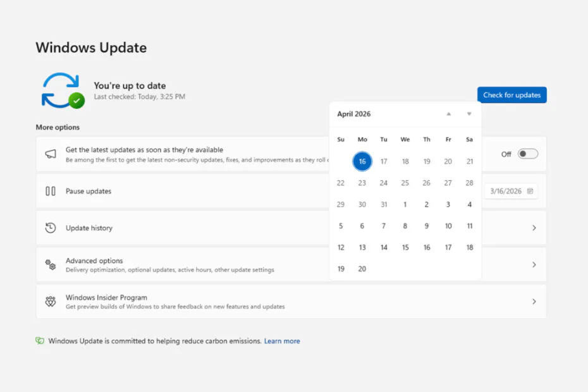The width and height of the screenshot is (588, 392).
Task: Click the carbon emissions leaf icon
Action: click(39, 341)
